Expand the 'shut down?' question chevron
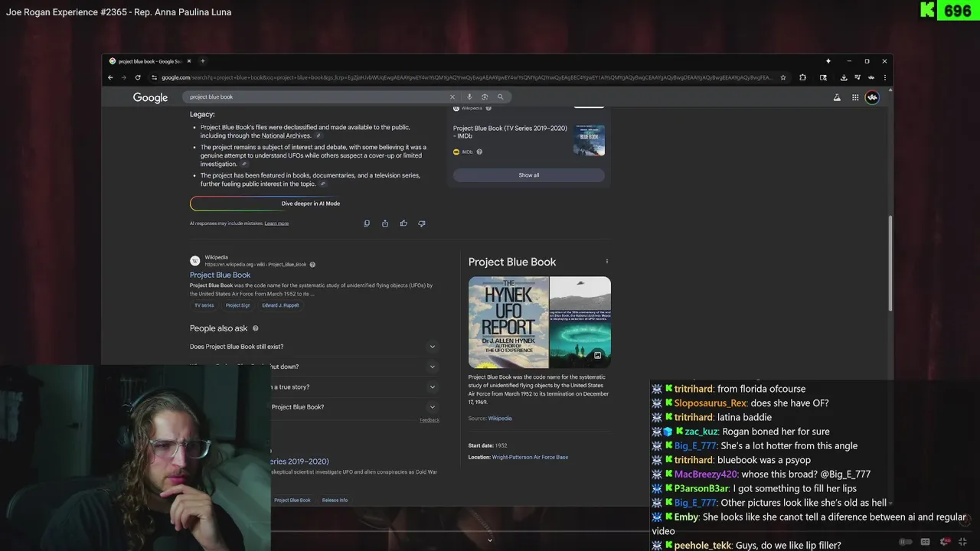The width and height of the screenshot is (980, 551). [x=433, y=367]
